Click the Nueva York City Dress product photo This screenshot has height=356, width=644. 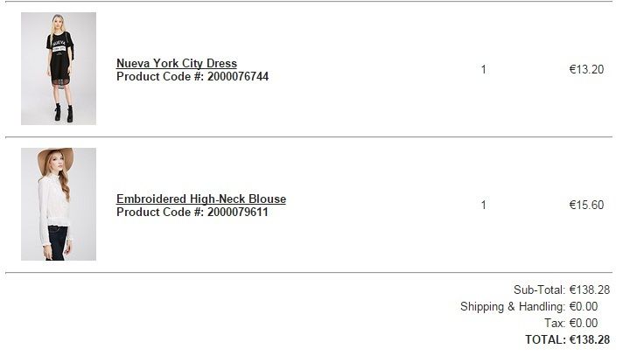click(59, 68)
